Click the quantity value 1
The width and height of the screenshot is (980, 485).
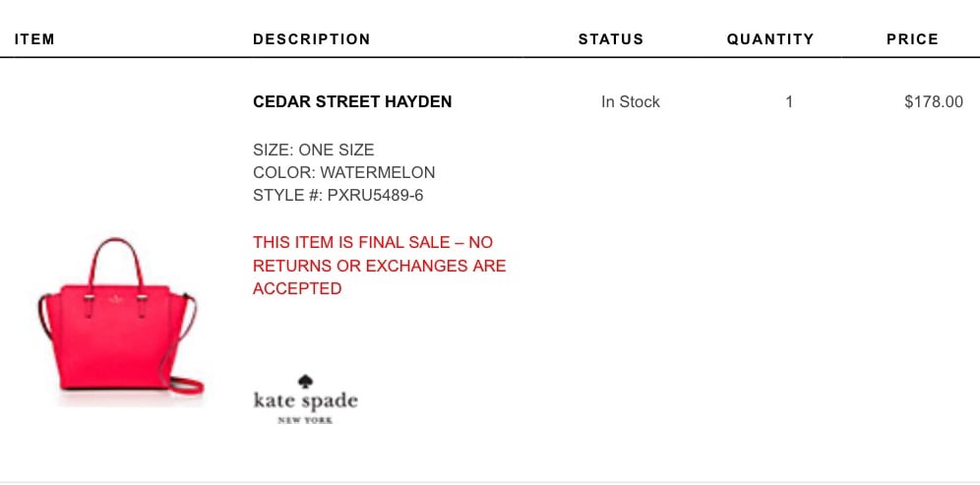(x=789, y=102)
